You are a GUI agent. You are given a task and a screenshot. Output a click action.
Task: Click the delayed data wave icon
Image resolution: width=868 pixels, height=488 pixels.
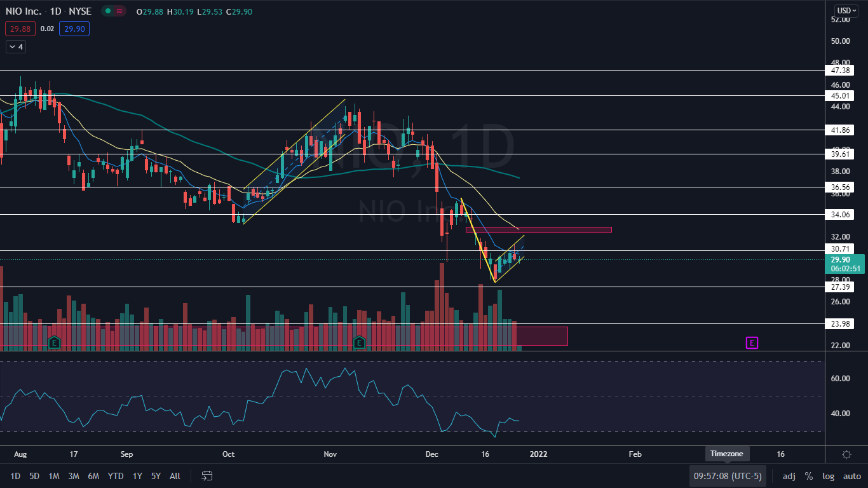click(x=119, y=11)
